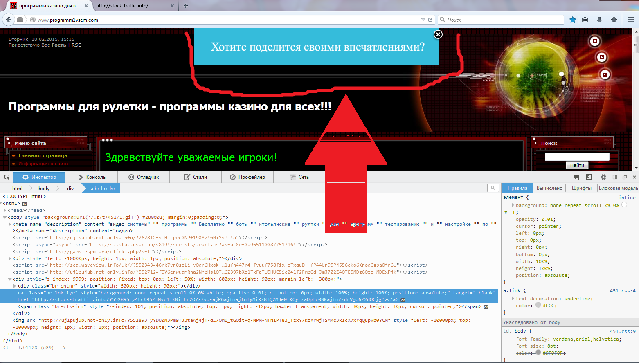
Task: Expand the text-decoration property
Action: tap(513, 299)
